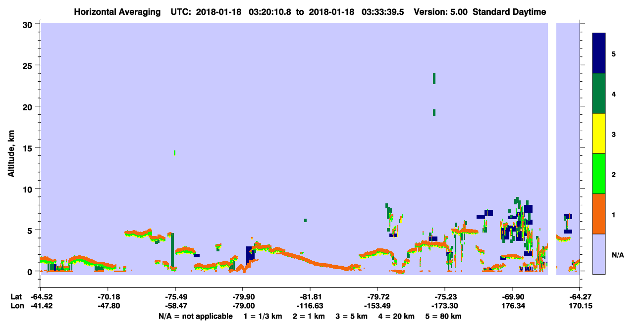Click the bright green colorbar segment 2
This screenshot has height=330, width=644.
pyautogui.click(x=599, y=174)
